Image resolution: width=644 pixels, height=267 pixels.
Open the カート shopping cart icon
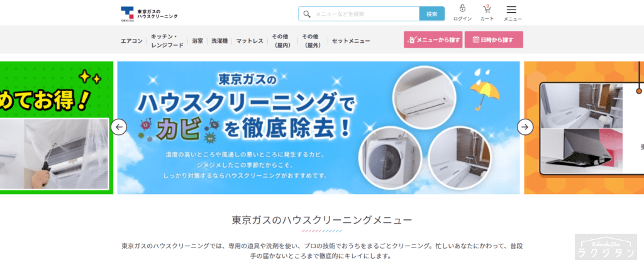pos(487,8)
